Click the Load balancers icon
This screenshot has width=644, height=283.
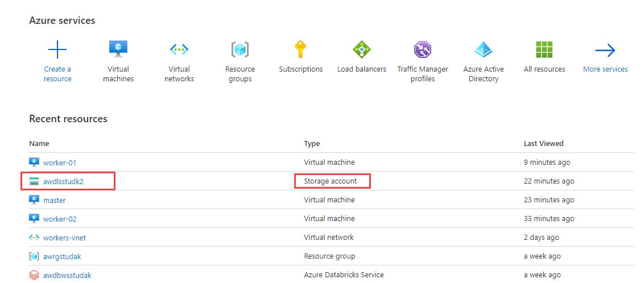pos(361,50)
